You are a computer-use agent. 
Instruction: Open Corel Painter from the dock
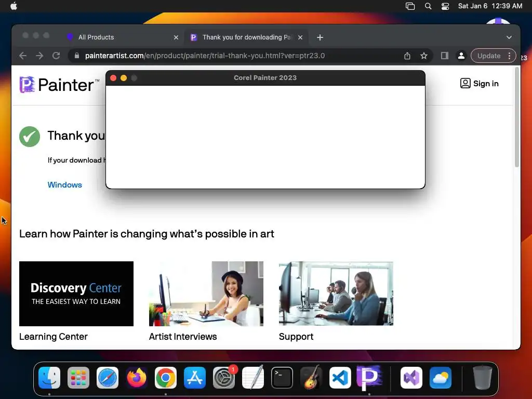(369, 378)
